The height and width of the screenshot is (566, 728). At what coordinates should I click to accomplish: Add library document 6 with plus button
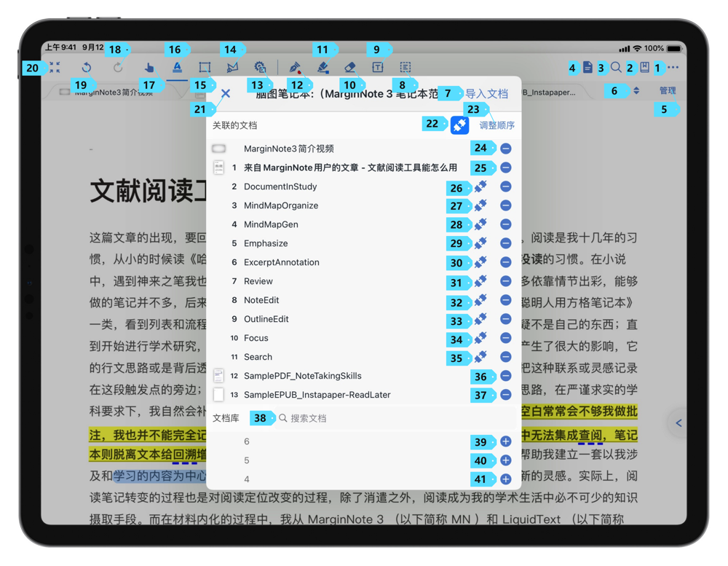(506, 441)
